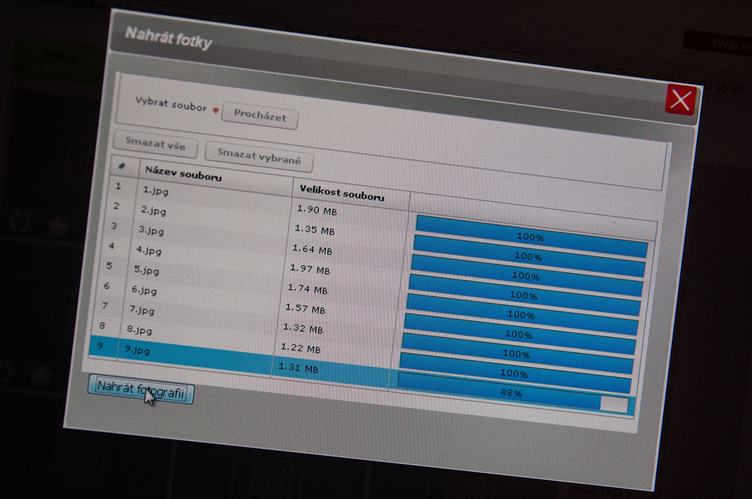Click the Procházet browse button
The height and width of the screenshot is (499, 752).
point(260,116)
